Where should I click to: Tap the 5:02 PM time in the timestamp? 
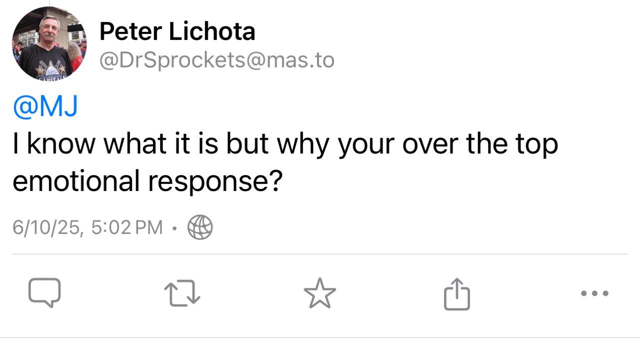pyautogui.click(x=127, y=227)
